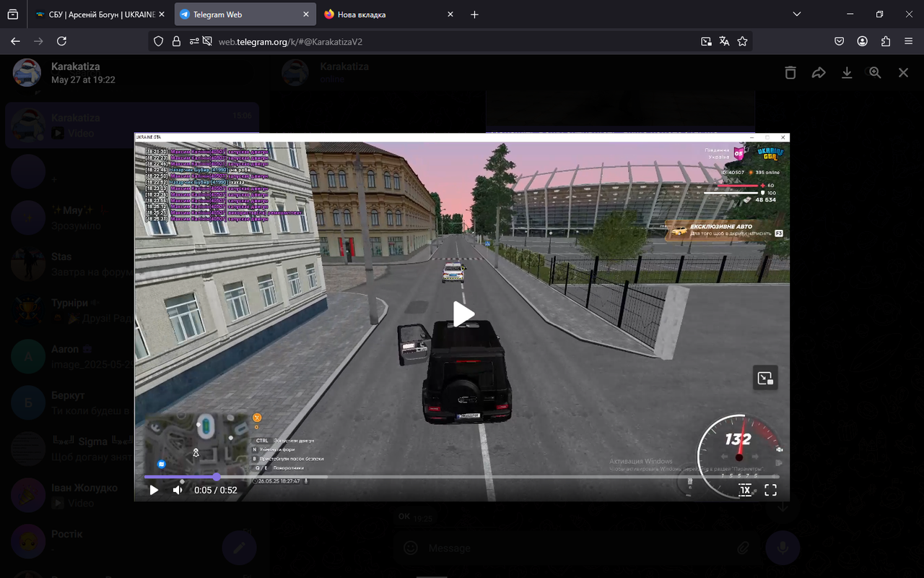
Task: Go back to the previous page
Action: tap(15, 41)
